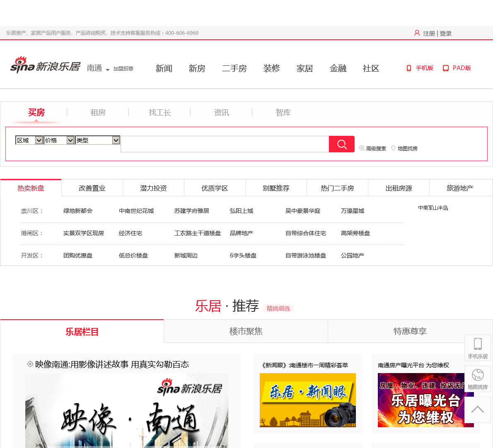493x448 pixels.
Task: Open the 类型 dropdown
Action: click(x=97, y=140)
